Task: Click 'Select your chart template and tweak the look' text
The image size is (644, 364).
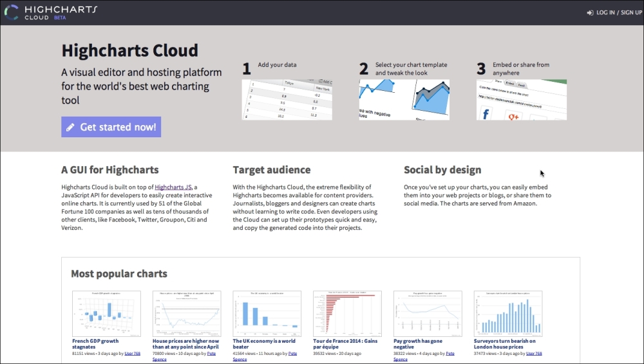Action: coord(411,68)
